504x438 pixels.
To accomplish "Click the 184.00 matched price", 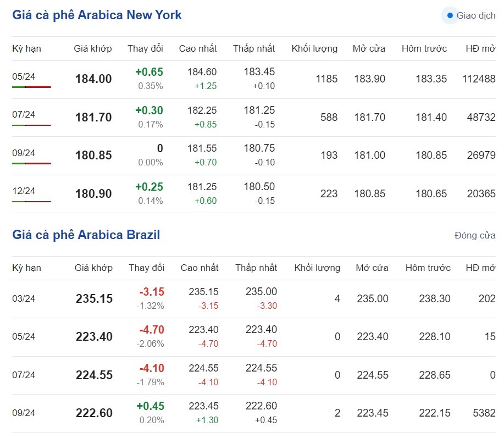I will (x=93, y=79).
